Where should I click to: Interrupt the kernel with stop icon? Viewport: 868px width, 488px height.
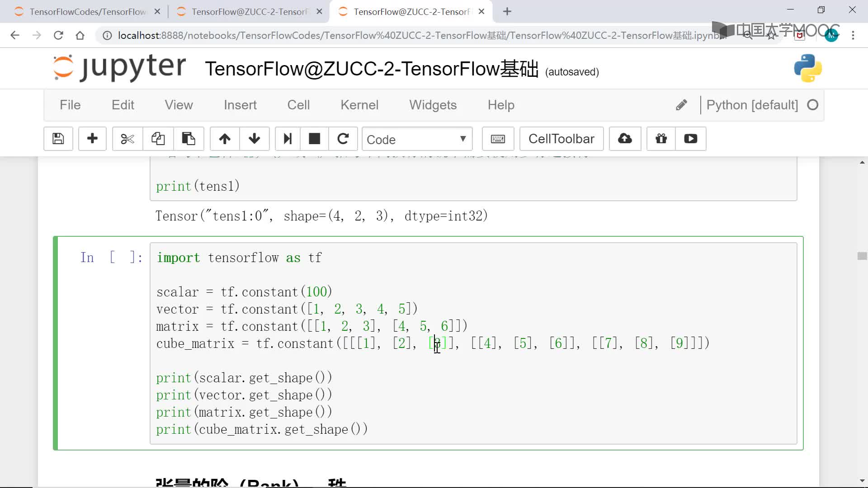click(314, 139)
